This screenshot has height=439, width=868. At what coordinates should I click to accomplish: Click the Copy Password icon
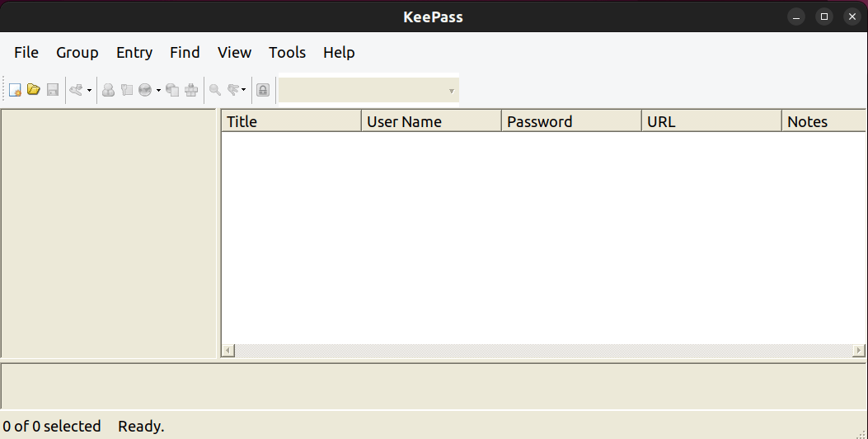coord(127,90)
